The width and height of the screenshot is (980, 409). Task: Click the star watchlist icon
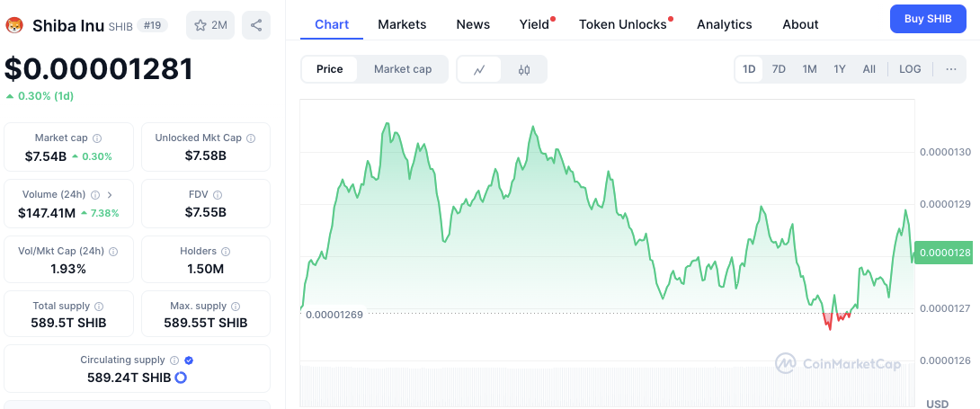click(x=200, y=26)
